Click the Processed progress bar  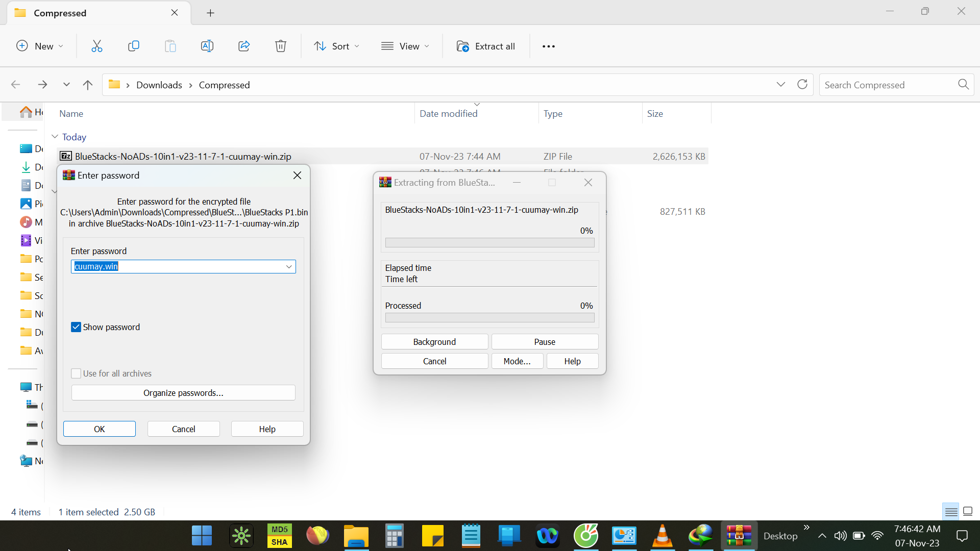[490, 318]
